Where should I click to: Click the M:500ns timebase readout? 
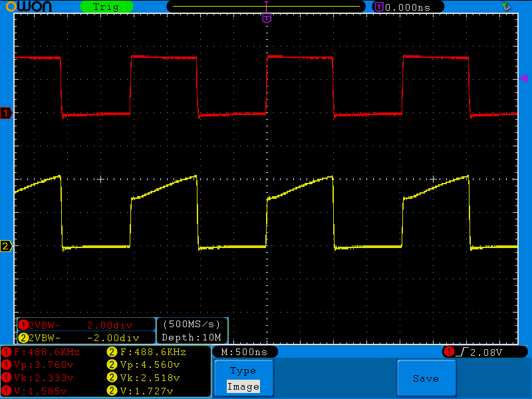tap(245, 352)
